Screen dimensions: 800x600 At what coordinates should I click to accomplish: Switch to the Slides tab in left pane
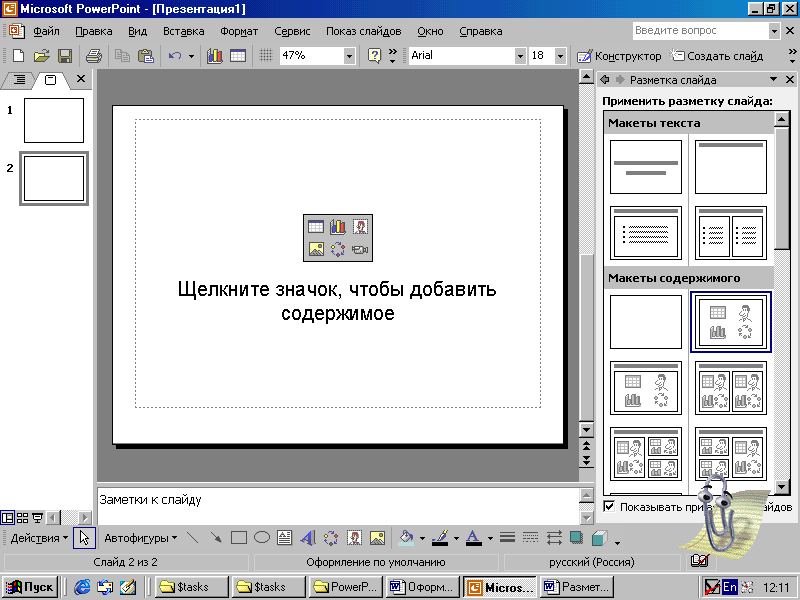(x=51, y=80)
